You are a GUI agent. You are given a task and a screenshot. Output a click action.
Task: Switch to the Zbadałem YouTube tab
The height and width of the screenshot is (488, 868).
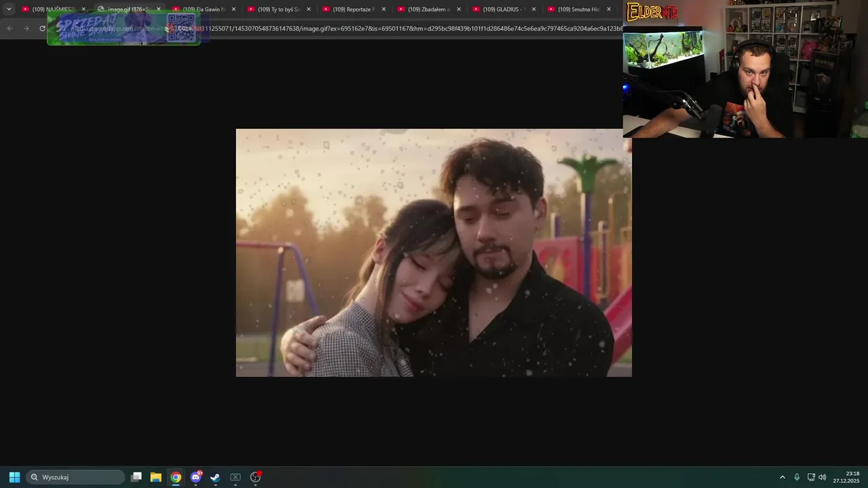click(429, 9)
